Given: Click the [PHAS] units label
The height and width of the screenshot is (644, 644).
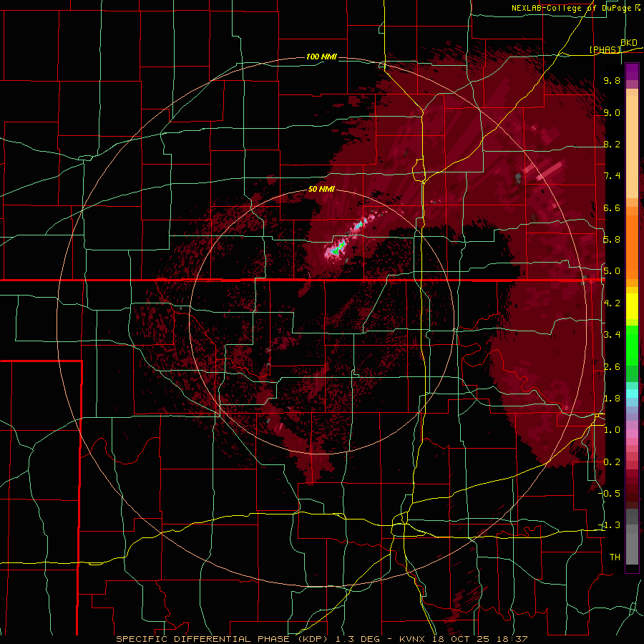Looking at the screenshot, I should click(x=605, y=50).
